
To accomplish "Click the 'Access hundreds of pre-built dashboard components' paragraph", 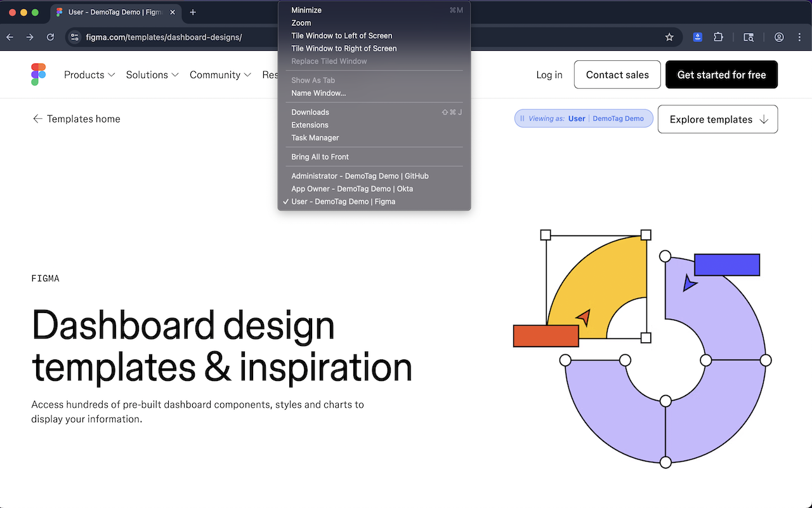I will tap(198, 411).
